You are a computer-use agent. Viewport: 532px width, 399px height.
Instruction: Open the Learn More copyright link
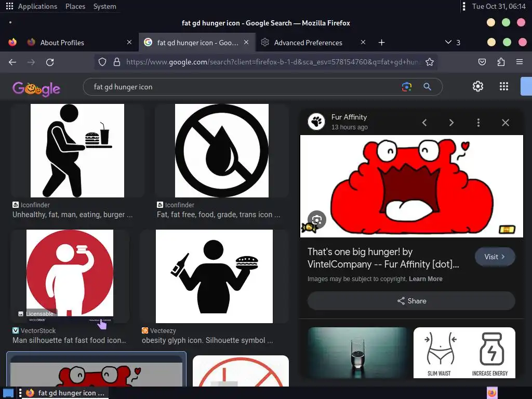click(x=425, y=279)
